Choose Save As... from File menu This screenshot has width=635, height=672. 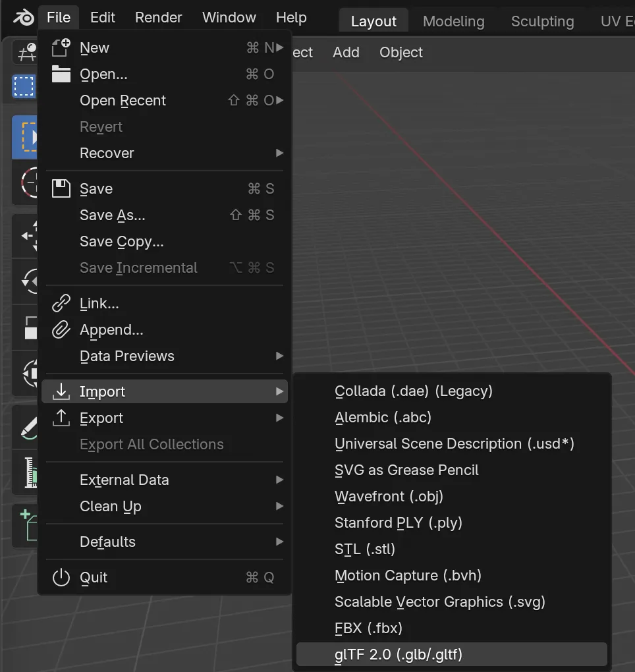[x=165, y=215]
